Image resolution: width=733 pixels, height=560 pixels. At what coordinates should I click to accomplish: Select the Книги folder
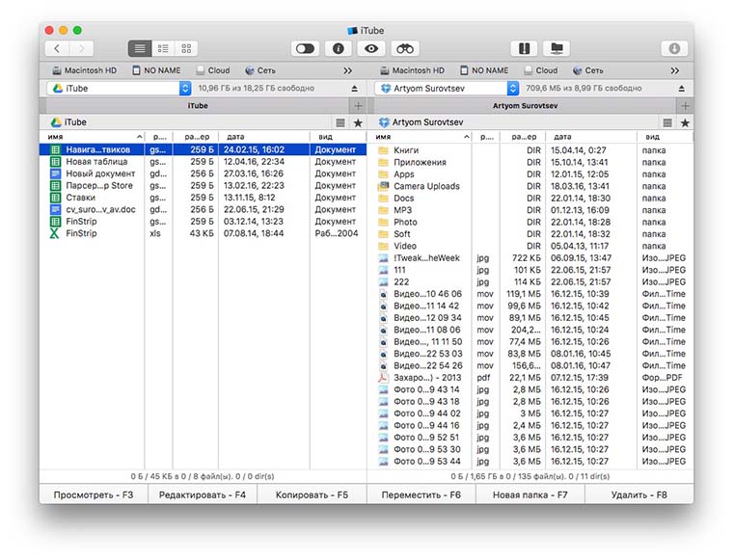pos(530,150)
